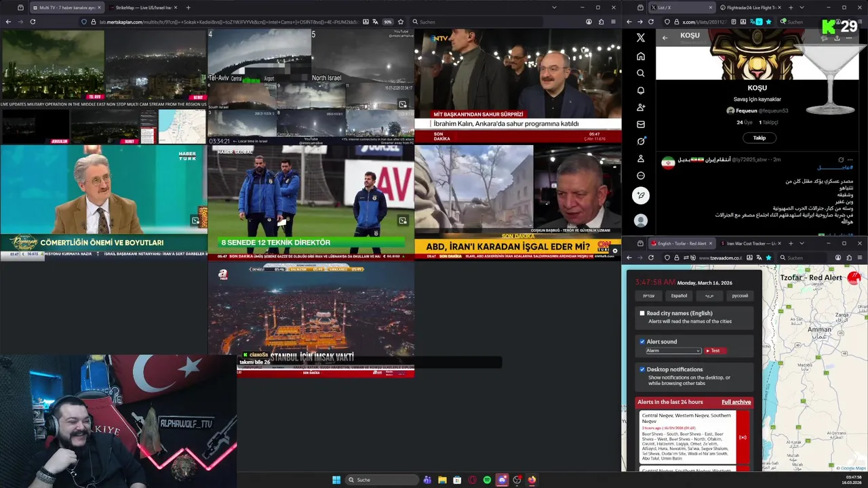Open X follow-people icon in sidebar
Screen dimensions: 868x488
tap(640, 107)
